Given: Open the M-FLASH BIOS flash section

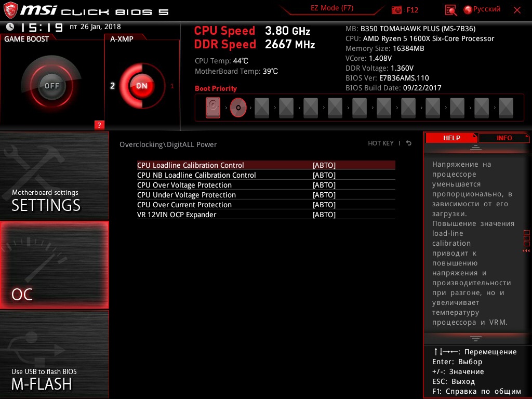Looking at the screenshot, I should click(54, 354).
